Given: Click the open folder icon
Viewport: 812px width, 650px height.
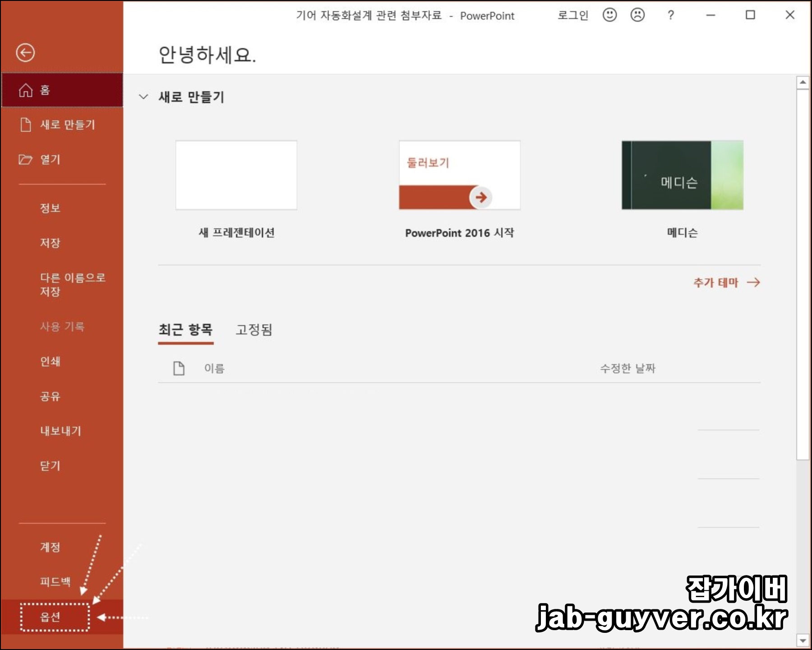Looking at the screenshot, I should click(25, 159).
